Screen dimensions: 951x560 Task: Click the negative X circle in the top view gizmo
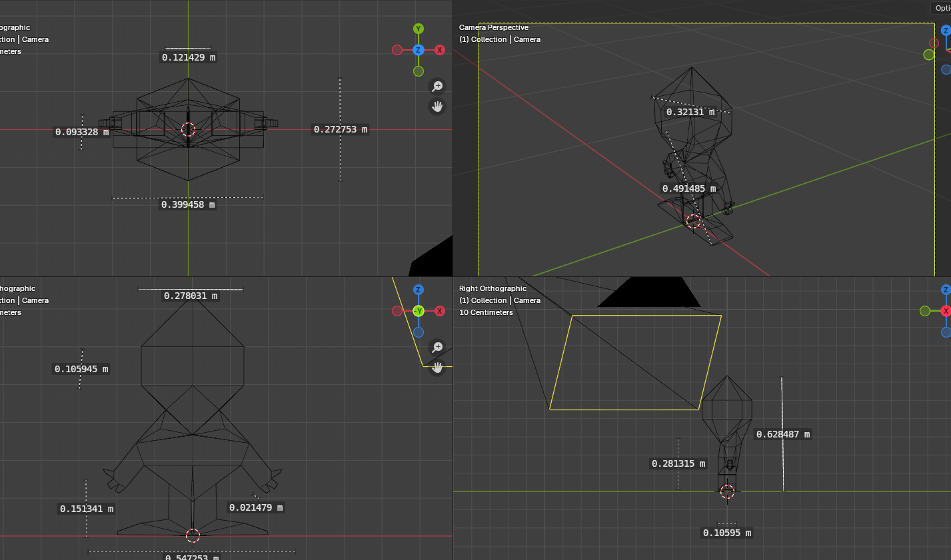click(397, 50)
